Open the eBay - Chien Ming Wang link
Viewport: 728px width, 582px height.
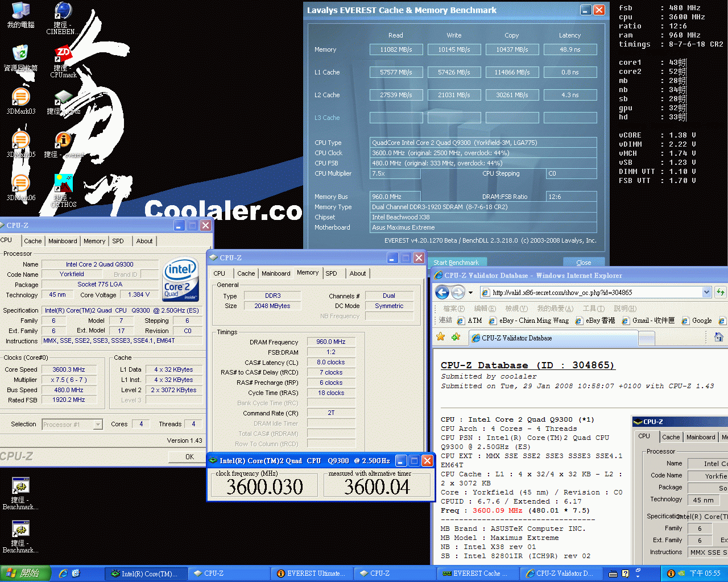pos(529,321)
